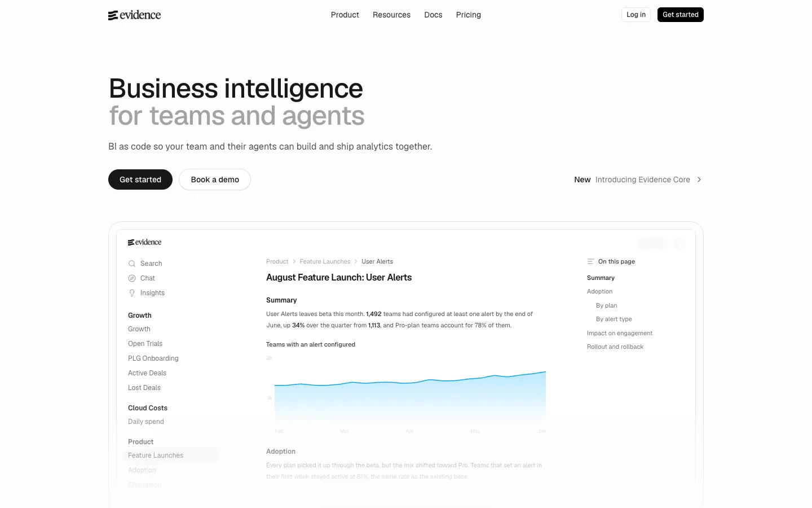Open the Docs navigation item
Image resolution: width=812 pixels, height=508 pixels.
(433, 15)
